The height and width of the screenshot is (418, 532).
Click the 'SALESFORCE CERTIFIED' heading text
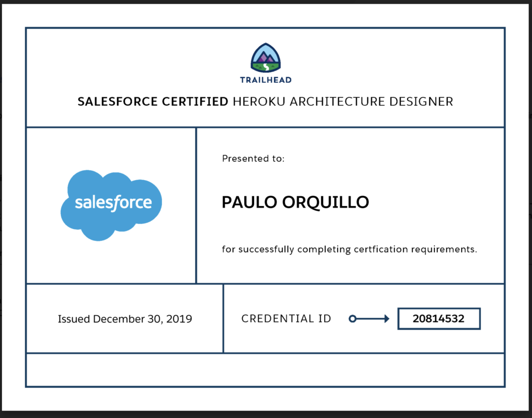[153, 101]
